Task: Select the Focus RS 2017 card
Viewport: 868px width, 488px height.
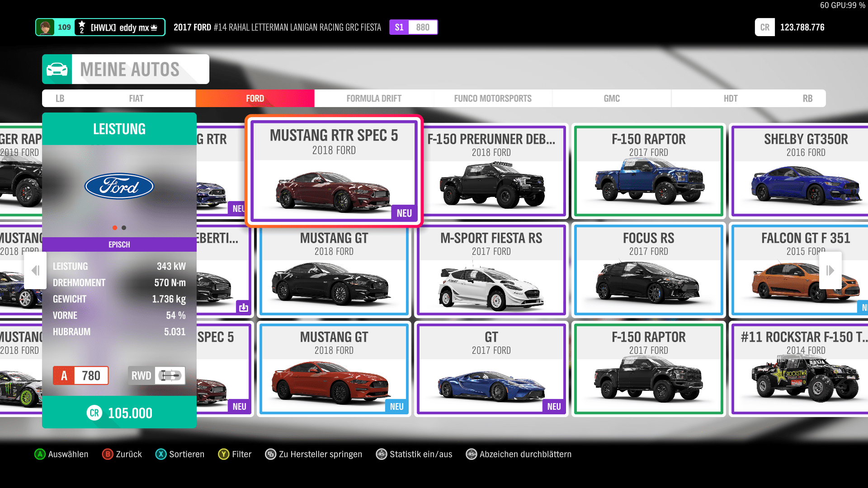Action: pyautogui.click(x=649, y=270)
